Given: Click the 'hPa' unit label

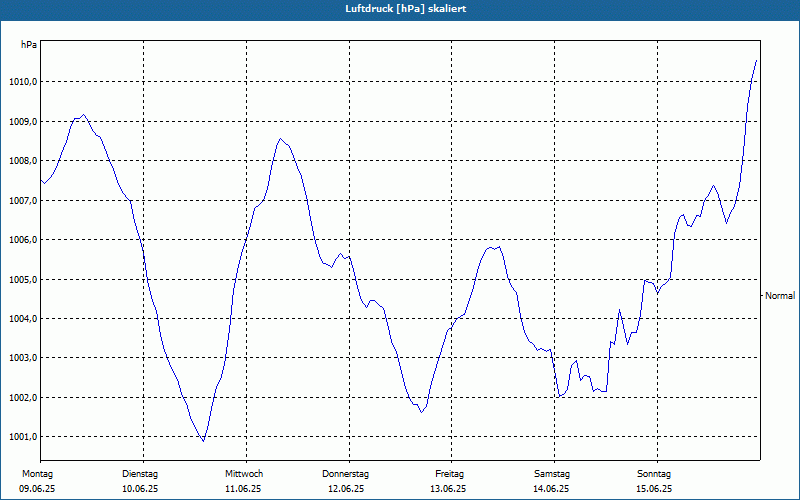Looking at the screenshot, I should 29,45.
